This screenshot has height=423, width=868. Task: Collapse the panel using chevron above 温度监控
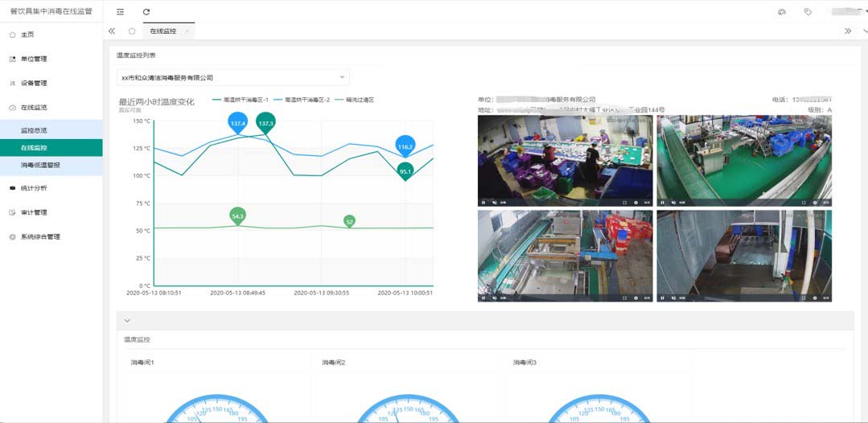point(127,321)
